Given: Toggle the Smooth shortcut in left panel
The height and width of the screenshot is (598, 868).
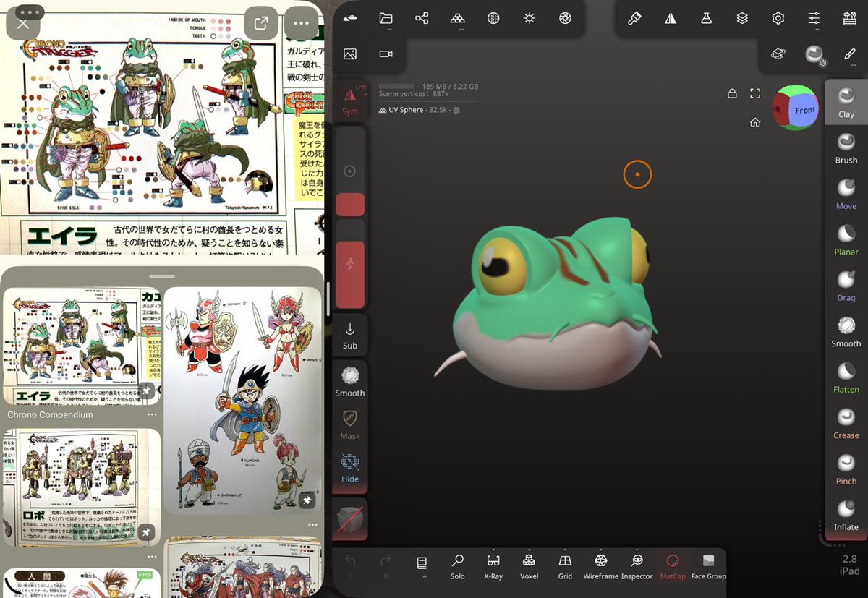Looking at the screenshot, I should 350,381.
